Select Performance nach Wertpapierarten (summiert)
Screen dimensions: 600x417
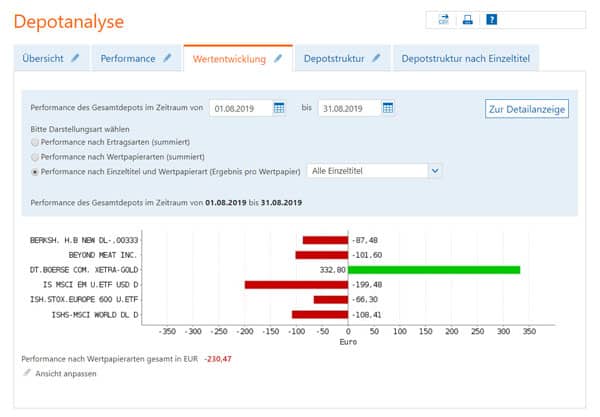pos(35,157)
